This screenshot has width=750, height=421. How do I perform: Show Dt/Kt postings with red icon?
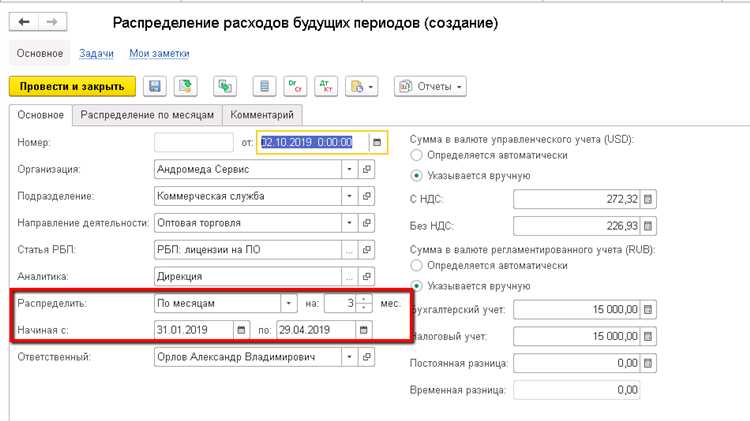pos(326,87)
